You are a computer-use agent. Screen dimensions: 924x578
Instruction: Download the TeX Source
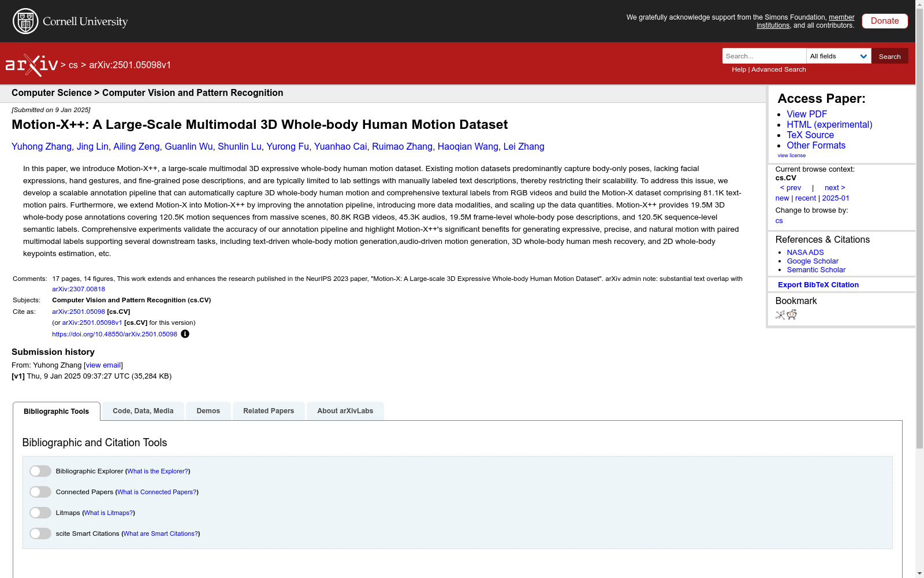tap(810, 135)
